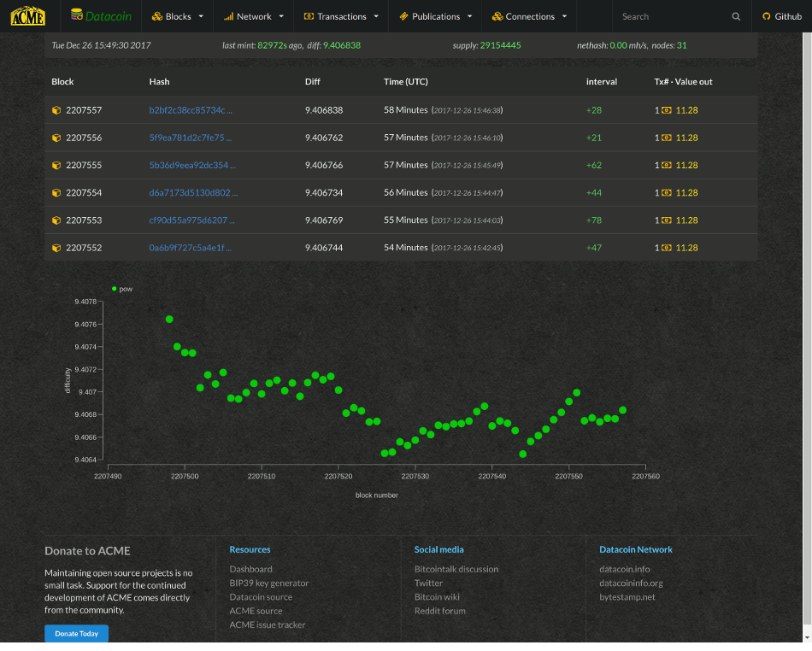This screenshot has width=812, height=651.
Task: Visit datacoin.info link
Action: pyautogui.click(x=625, y=569)
